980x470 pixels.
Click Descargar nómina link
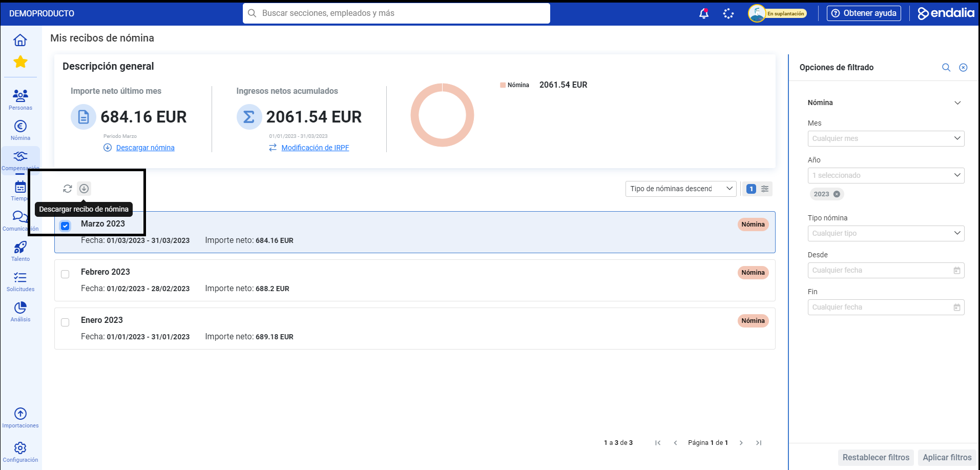click(x=145, y=148)
